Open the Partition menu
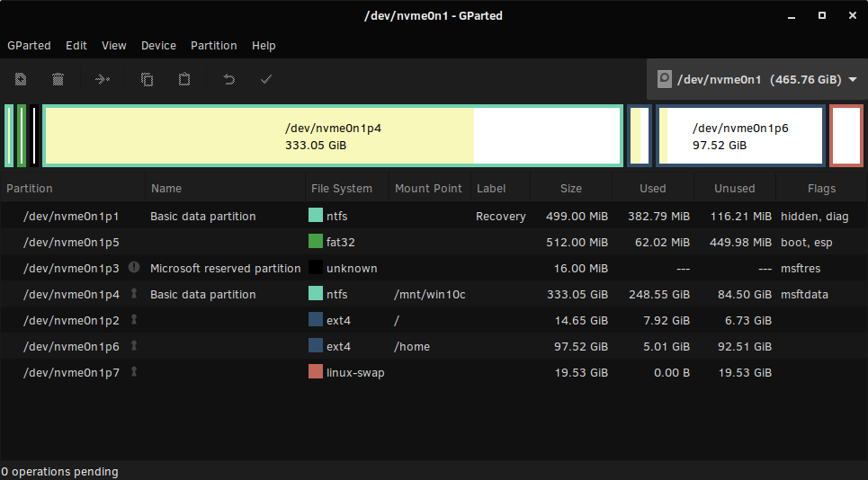This screenshot has height=480, width=868. coord(214,45)
